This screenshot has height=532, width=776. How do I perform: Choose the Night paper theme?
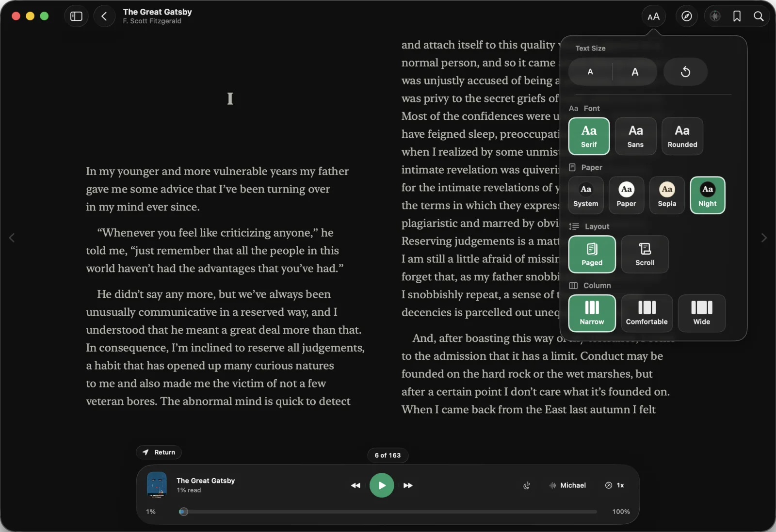[x=707, y=195]
